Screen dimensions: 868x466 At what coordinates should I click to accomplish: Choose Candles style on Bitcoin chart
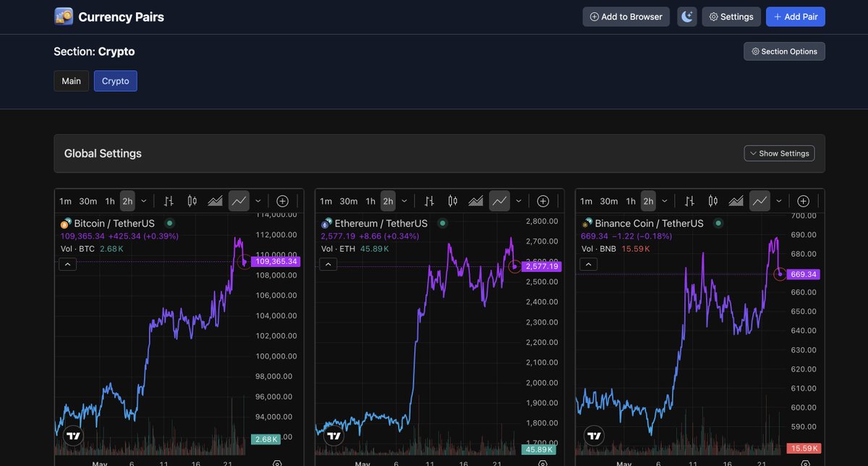pos(192,201)
